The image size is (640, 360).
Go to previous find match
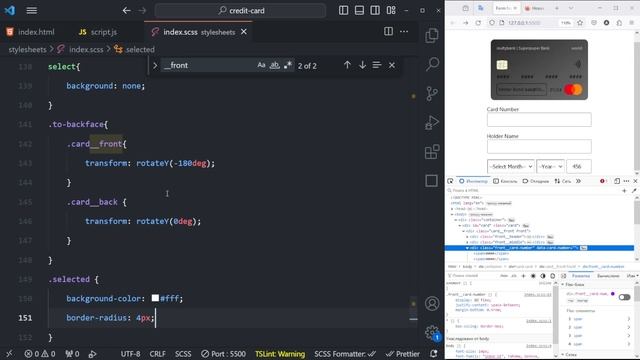tap(347, 65)
